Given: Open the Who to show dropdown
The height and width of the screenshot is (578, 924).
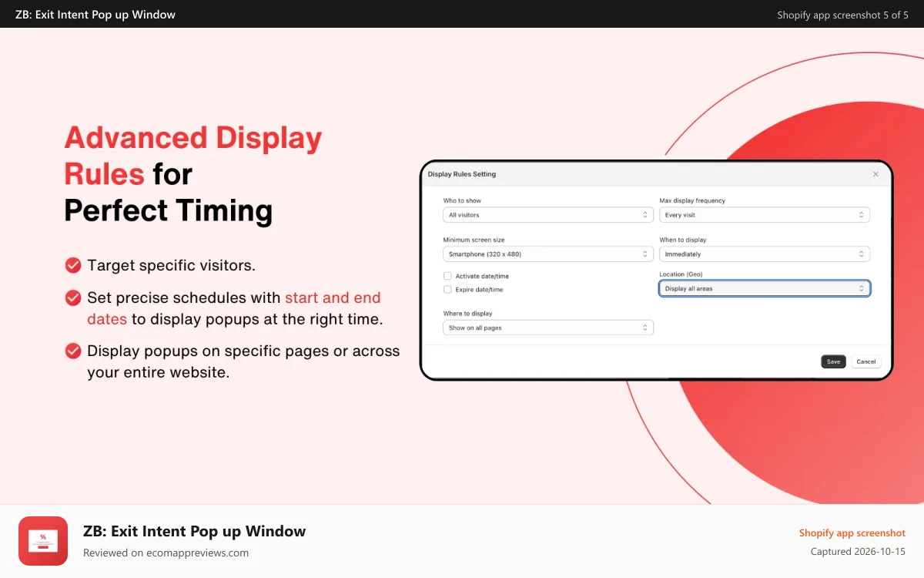Looking at the screenshot, I should (548, 215).
